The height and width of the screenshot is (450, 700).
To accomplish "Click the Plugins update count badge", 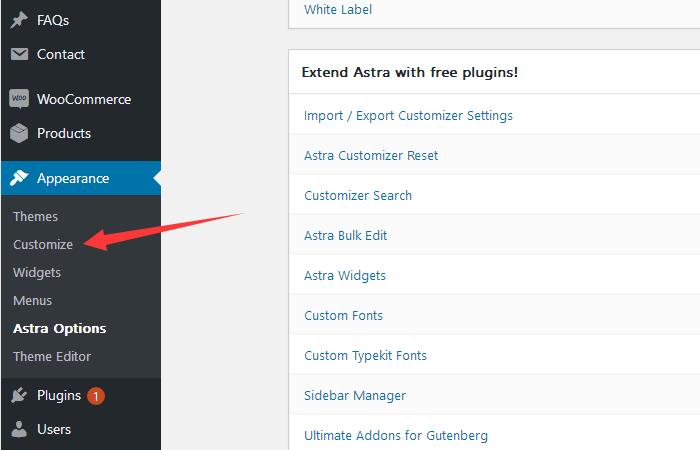I will coord(96,396).
